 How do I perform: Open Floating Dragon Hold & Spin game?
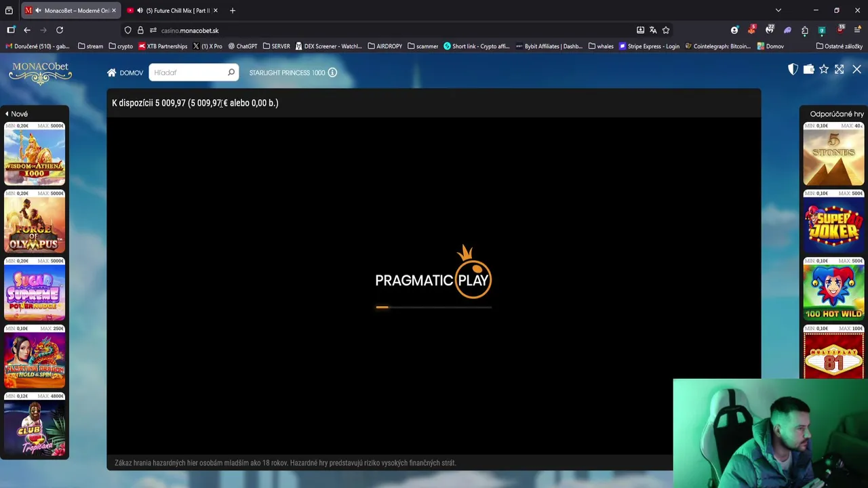tap(35, 357)
